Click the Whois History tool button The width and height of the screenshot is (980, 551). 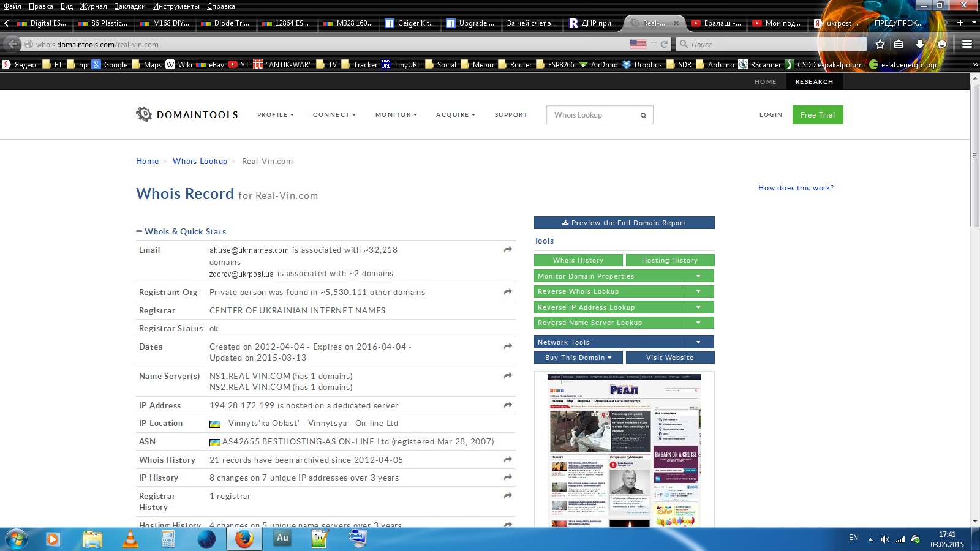click(578, 260)
